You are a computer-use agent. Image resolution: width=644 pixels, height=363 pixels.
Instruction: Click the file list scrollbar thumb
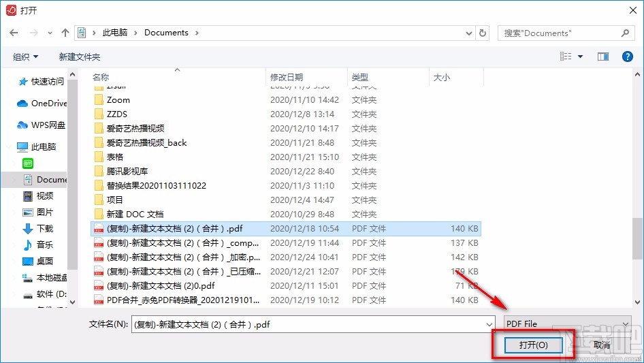coord(637,238)
